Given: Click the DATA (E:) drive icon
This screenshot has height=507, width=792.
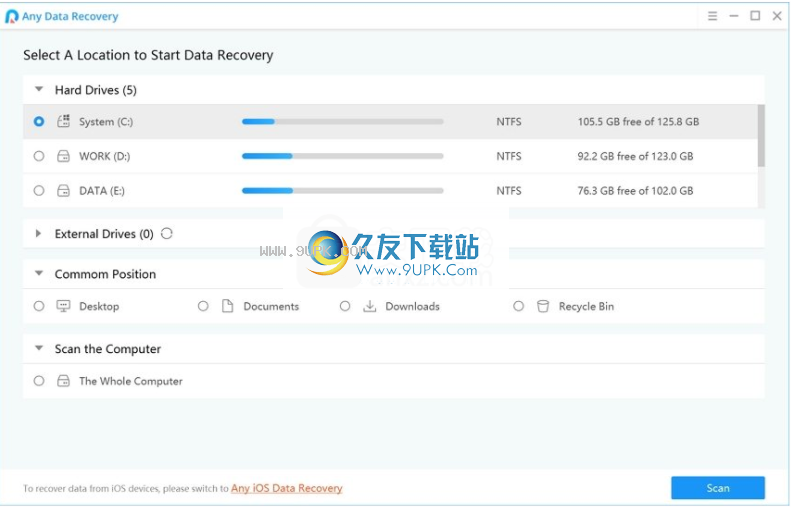Looking at the screenshot, I should [63, 190].
